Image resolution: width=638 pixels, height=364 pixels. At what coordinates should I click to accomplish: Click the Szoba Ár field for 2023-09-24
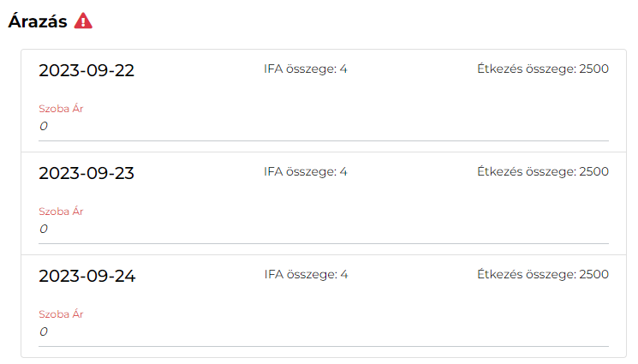[324, 332]
